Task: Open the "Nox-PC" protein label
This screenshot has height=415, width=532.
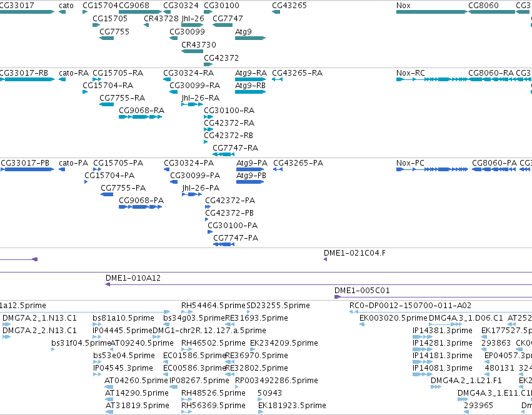Action: [410, 163]
